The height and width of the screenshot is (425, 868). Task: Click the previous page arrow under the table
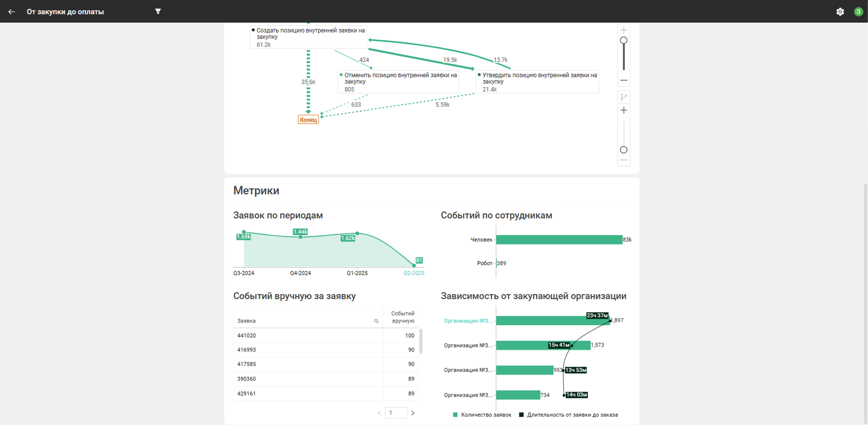point(379,413)
